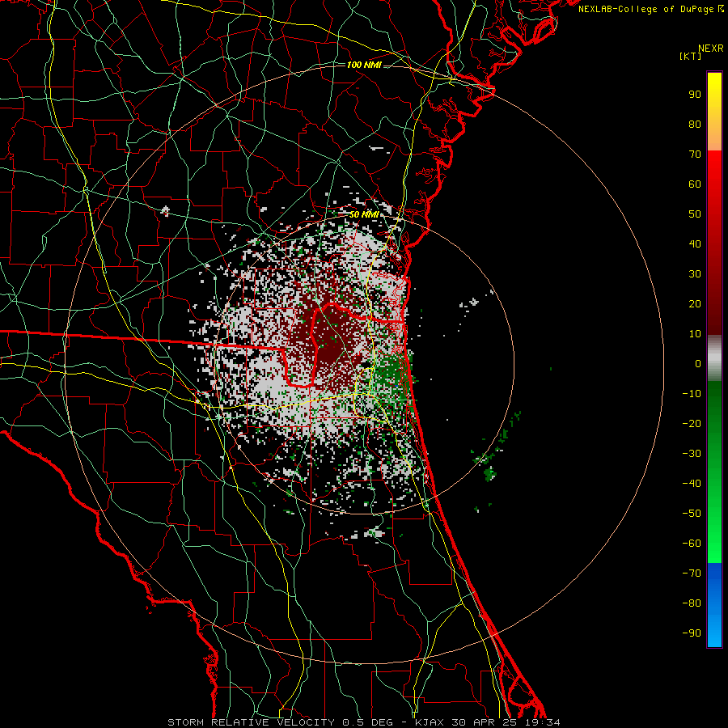Click the 0 knot scale value
Viewport: 728px width, 728px height.
click(698, 363)
